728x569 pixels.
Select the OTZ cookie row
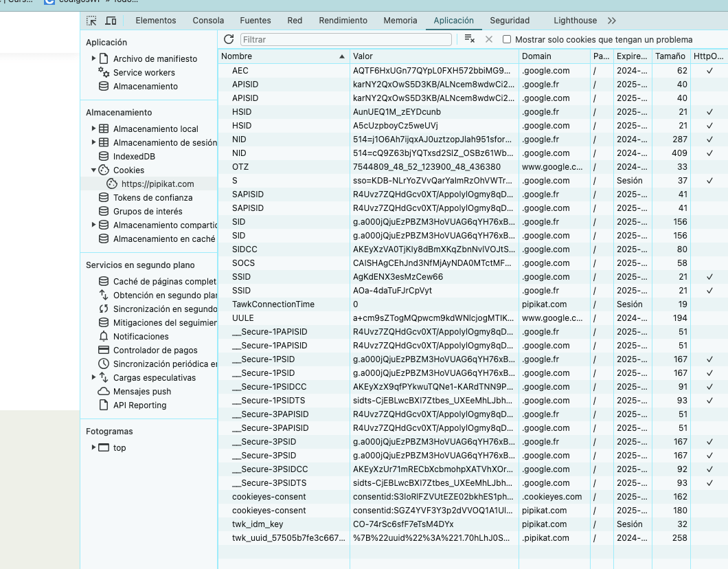coord(473,167)
